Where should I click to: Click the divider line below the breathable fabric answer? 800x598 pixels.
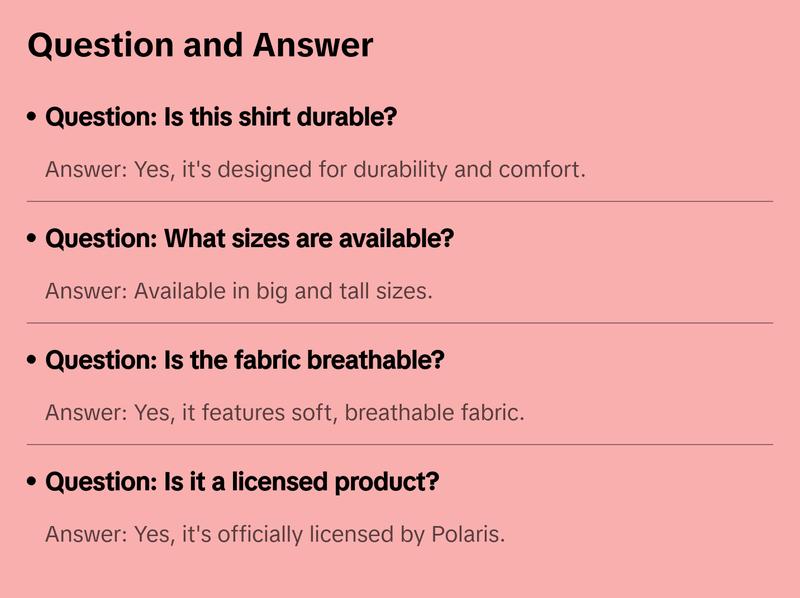click(400, 444)
